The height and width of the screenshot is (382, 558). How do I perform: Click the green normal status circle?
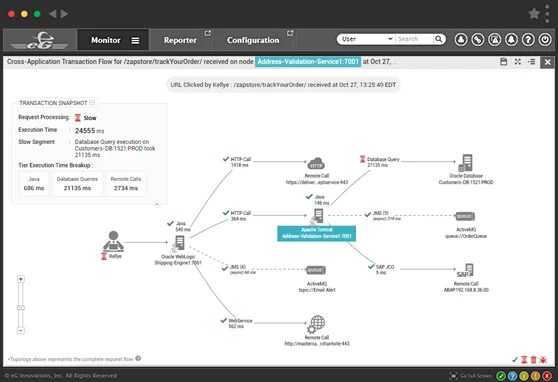[x=501, y=376]
